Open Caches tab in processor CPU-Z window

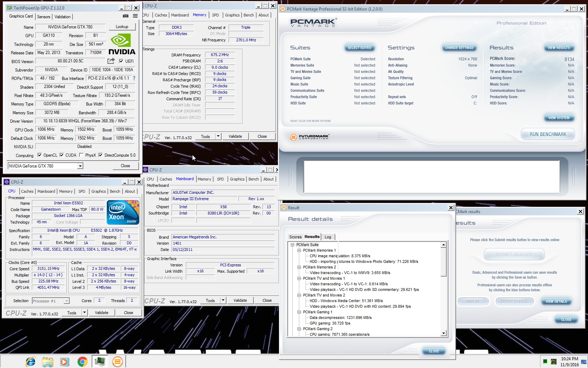(27, 191)
